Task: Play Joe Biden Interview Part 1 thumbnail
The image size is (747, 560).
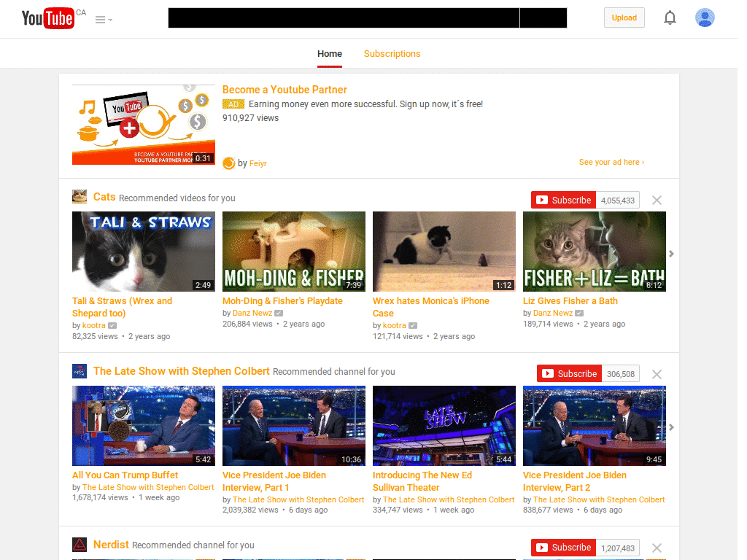Action: [294, 426]
